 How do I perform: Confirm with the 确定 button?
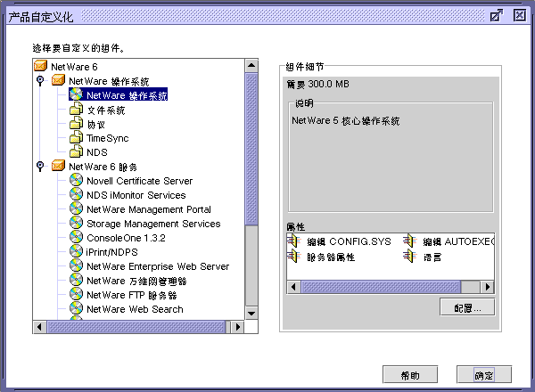pos(484,375)
